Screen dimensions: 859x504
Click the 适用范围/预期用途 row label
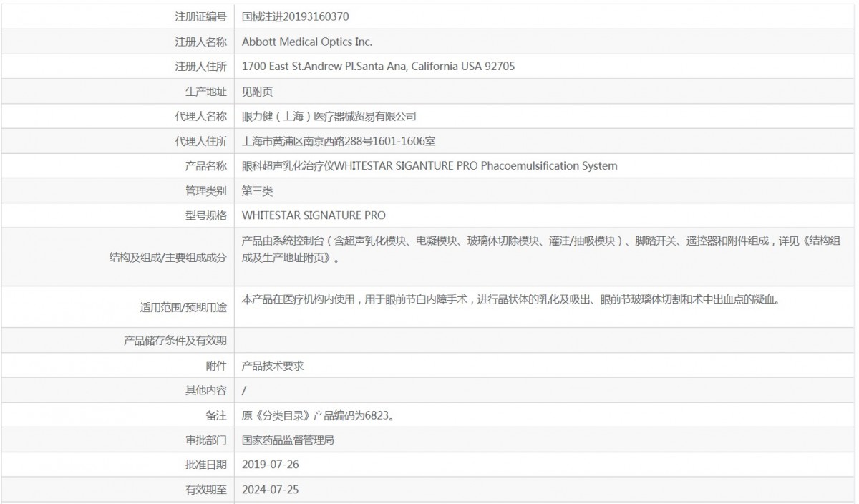click(183, 308)
